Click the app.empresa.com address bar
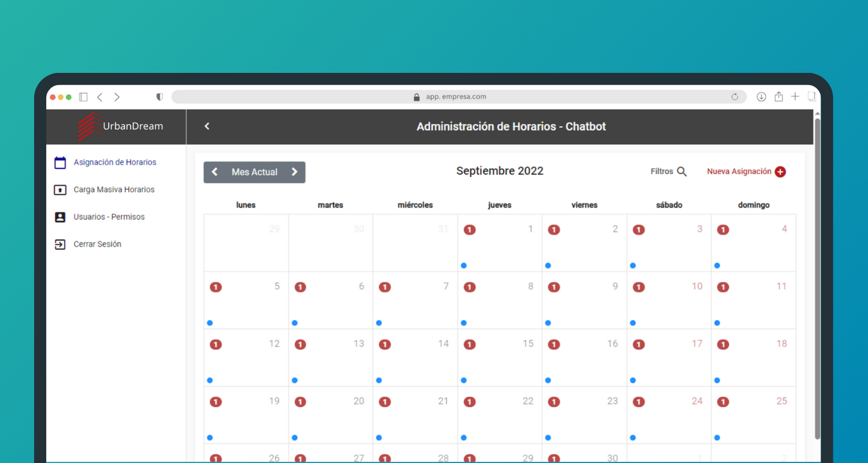 (456, 97)
